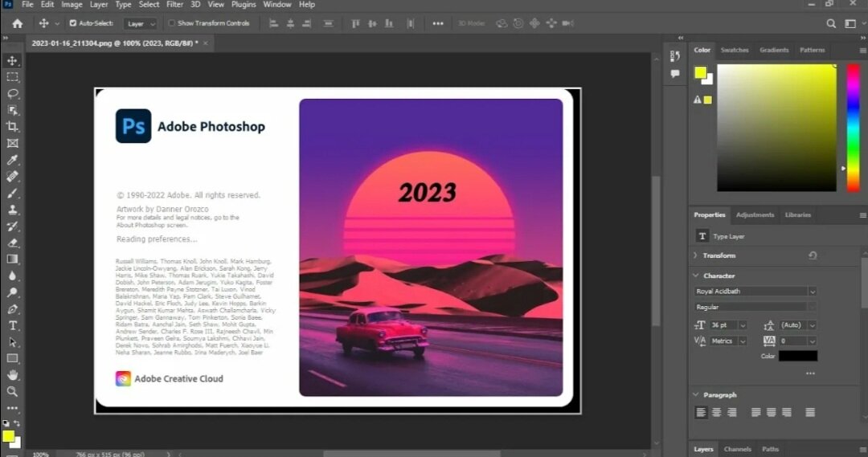Click the color picker gradient field
The width and height of the screenshot is (868, 457).
[x=776, y=128]
